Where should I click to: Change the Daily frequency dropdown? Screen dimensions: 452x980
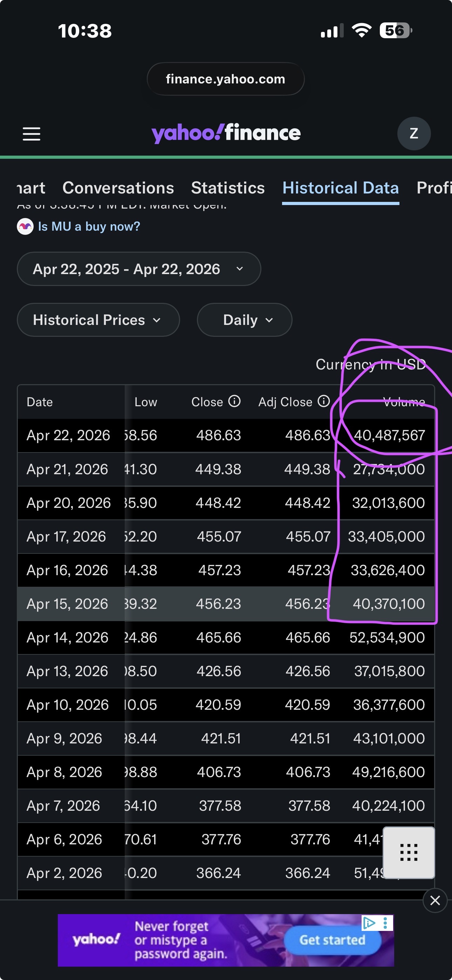pos(244,320)
